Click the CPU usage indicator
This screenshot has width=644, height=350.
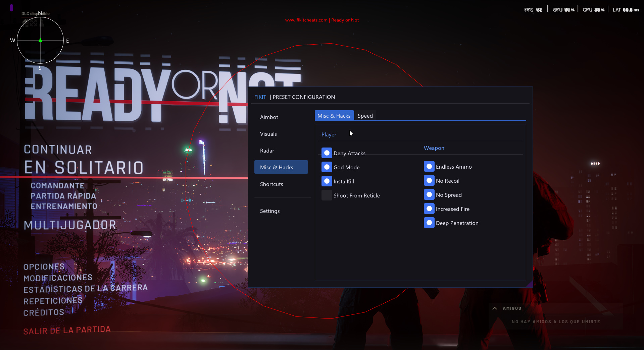[x=593, y=9]
